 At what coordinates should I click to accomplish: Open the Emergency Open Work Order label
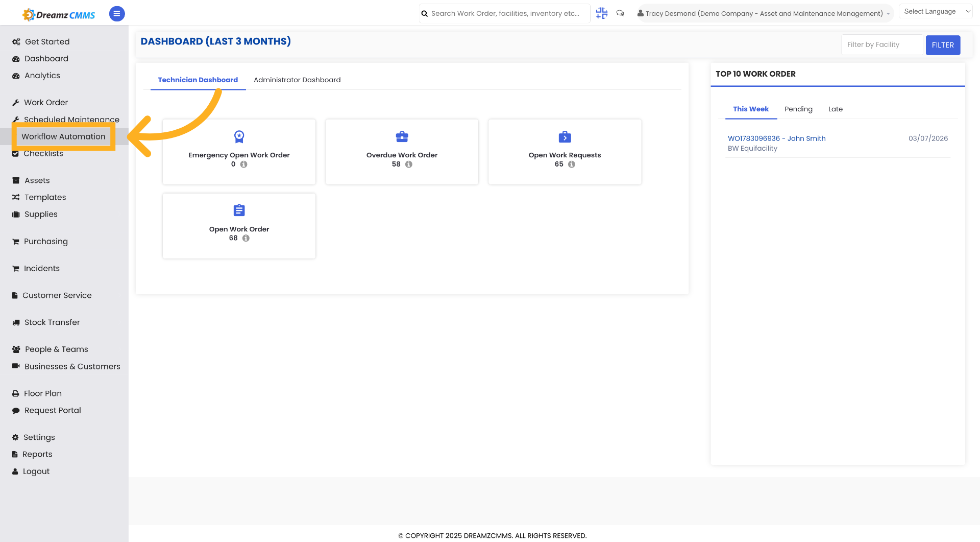[x=239, y=155]
